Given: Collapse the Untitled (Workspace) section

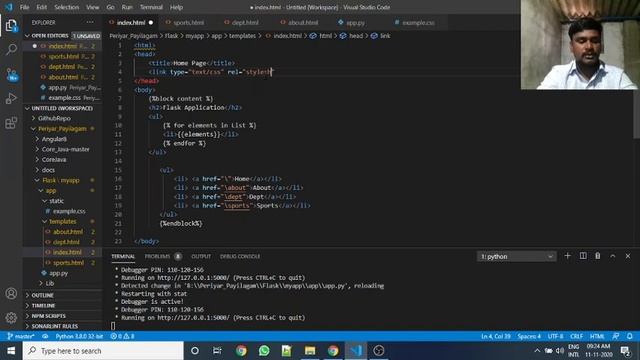Looking at the screenshot, I should (63, 108).
